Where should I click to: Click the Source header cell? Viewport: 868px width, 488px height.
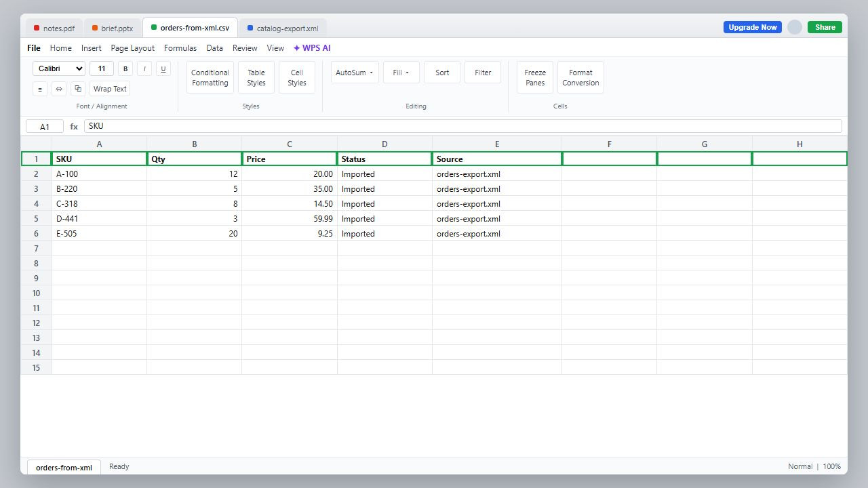click(497, 159)
